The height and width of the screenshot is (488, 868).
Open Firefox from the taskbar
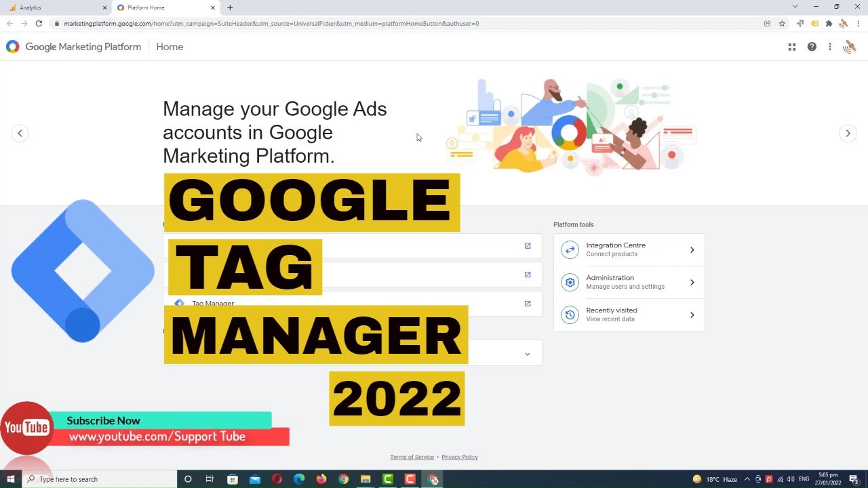click(x=321, y=479)
